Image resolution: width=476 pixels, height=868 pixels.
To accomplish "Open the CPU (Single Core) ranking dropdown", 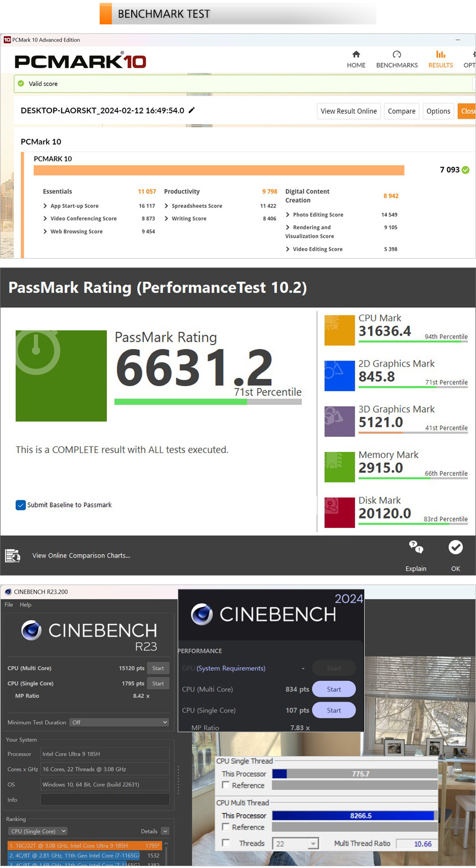I will (38, 831).
